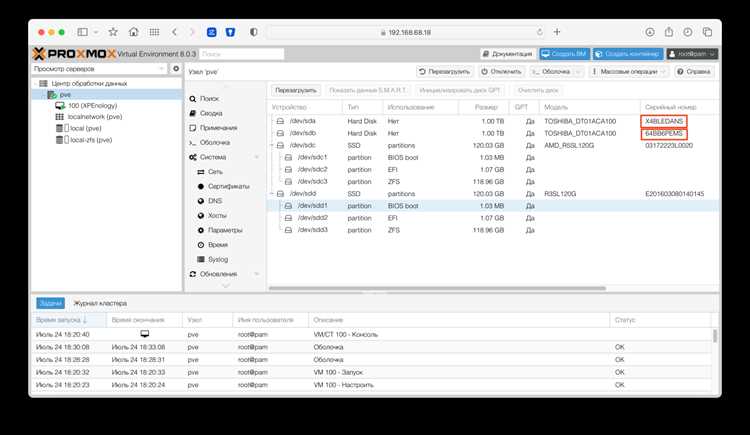
Task: Collapse the /dev/sdc disk tree row
Action: click(272, 145)
